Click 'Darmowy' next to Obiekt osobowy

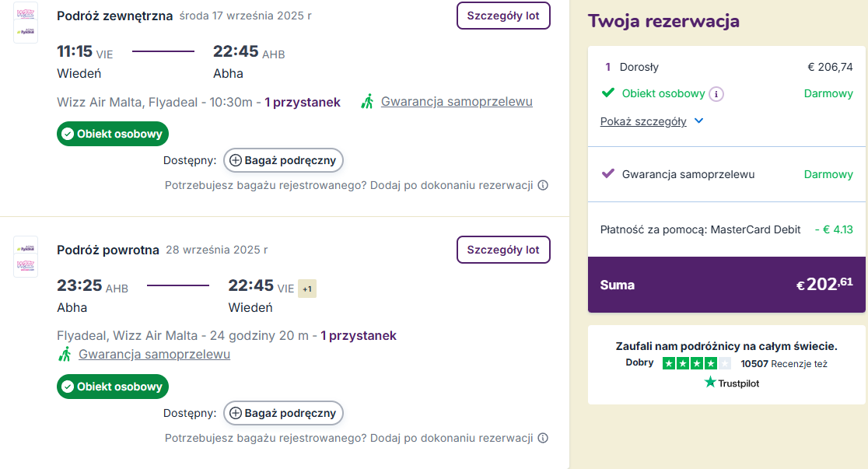828,93
